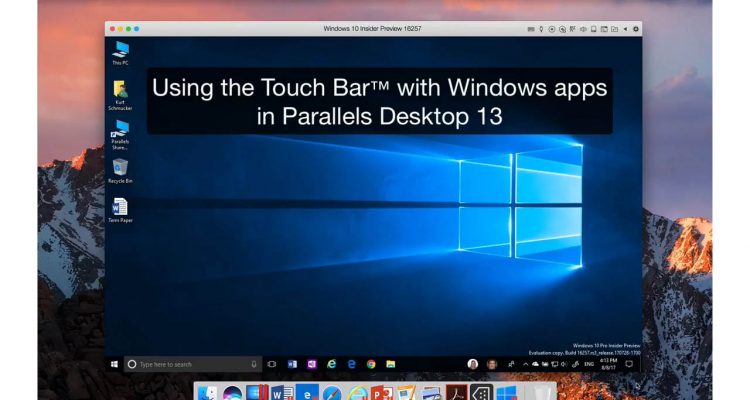Open Safari in the macOS Dock
Image resolution: width=750 pixels, height=400 pixels.
pyautogui.click(x=332, y=393)
